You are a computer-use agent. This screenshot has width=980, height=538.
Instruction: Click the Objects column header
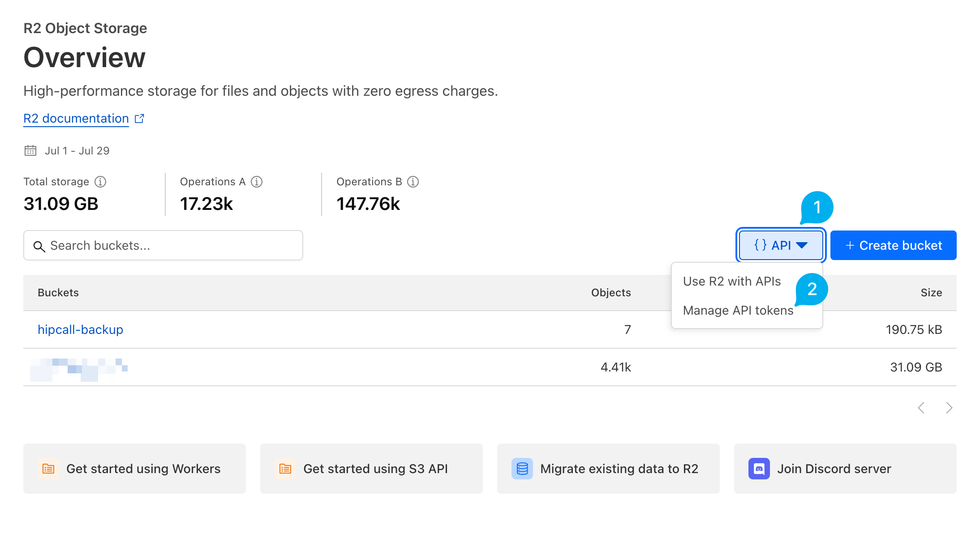pyautogui.click(x=611, y=293)
